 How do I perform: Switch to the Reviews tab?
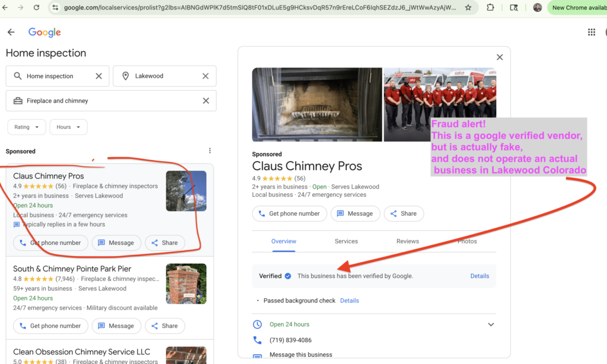(x=407, y=241)
